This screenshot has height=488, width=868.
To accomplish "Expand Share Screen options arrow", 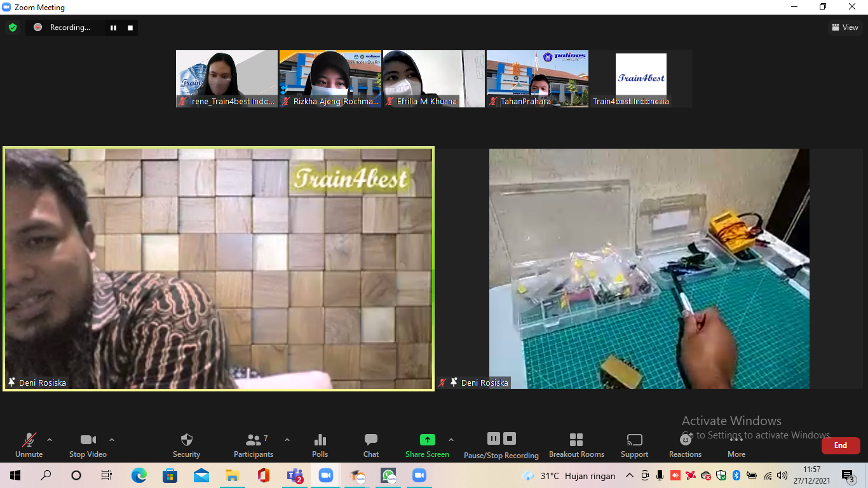I will (x=451, y=440).
